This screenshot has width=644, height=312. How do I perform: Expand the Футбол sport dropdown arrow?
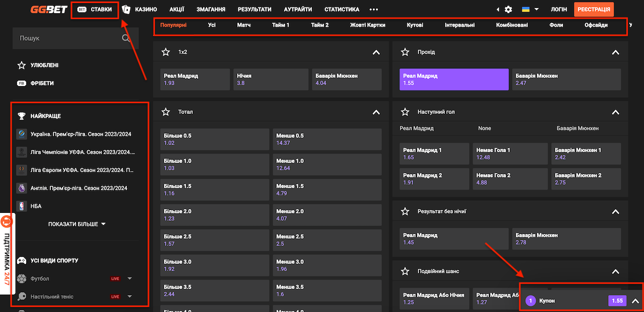click(130, 279)
